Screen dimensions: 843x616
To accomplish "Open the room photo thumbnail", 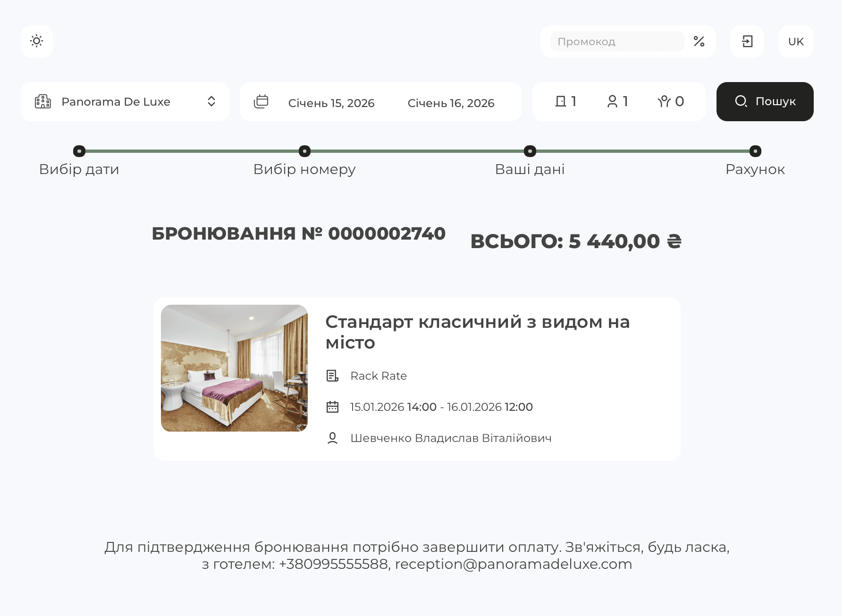I will pos(234,368).
